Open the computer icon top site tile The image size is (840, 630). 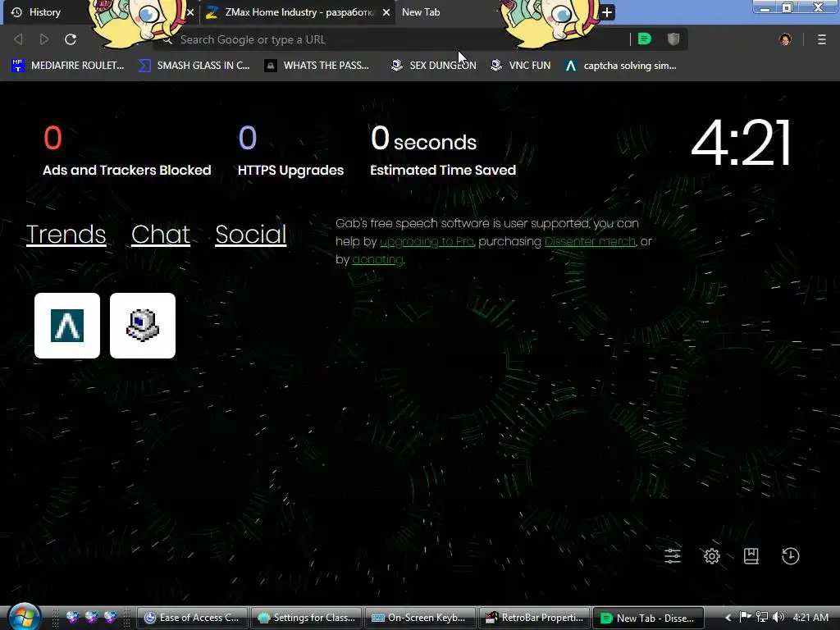tap(143, 326)
